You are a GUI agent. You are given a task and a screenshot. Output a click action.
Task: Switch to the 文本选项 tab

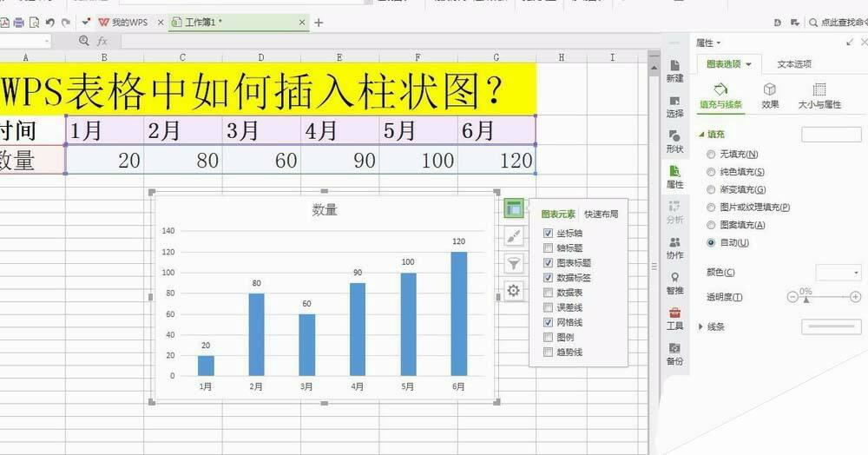coord(794,64)
